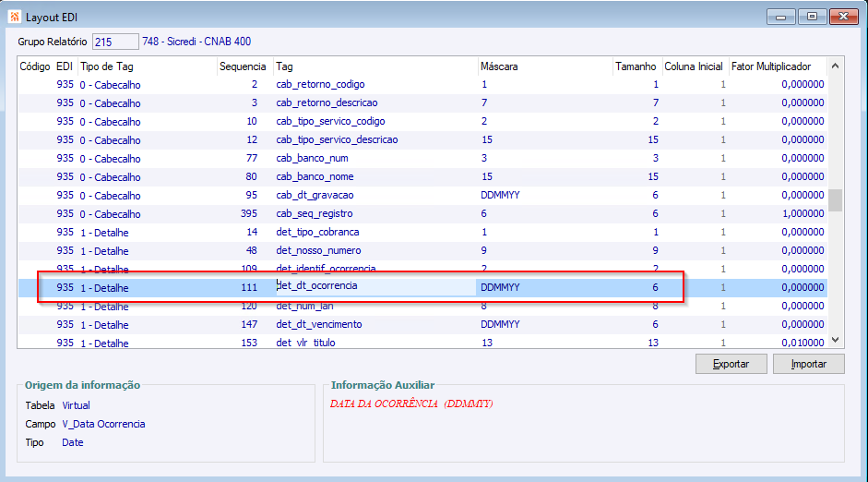The width and height of the screenshot is (868, 482).
Task: Click the Importar button
Action: 808,364
